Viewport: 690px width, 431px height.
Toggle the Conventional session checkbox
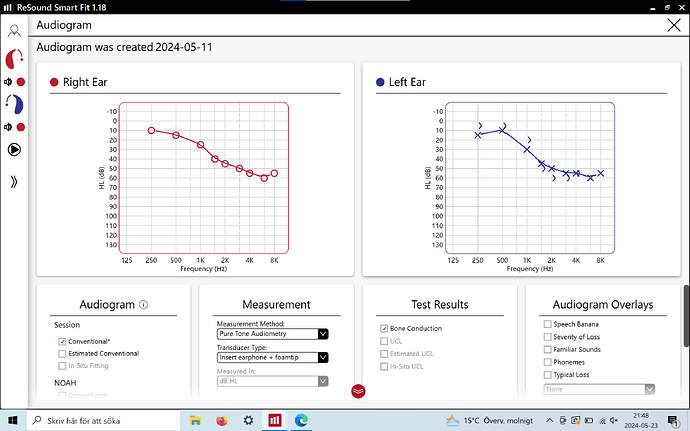(x=62, y=342)
